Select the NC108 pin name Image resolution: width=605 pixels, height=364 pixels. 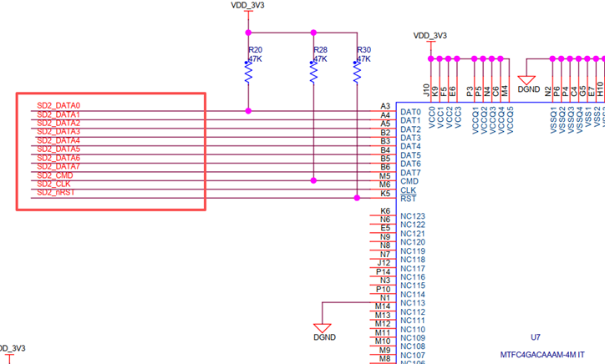(x=413, y=346)
